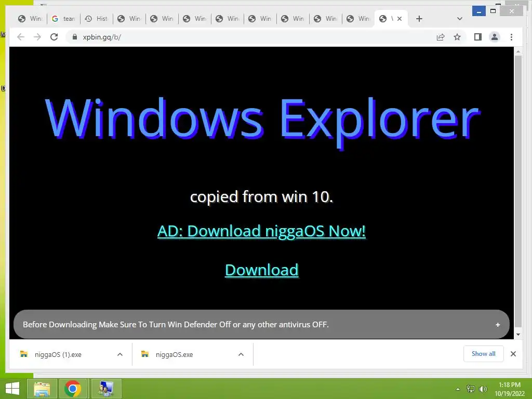
Task: Switch to the first Win tab
Action: pos(30,19)
